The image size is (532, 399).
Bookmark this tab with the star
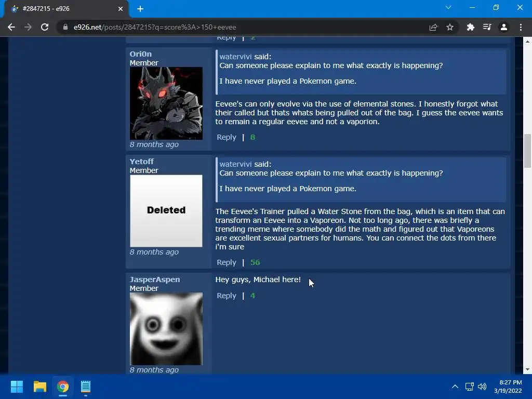pyautogui.click(x=450, y=27)
